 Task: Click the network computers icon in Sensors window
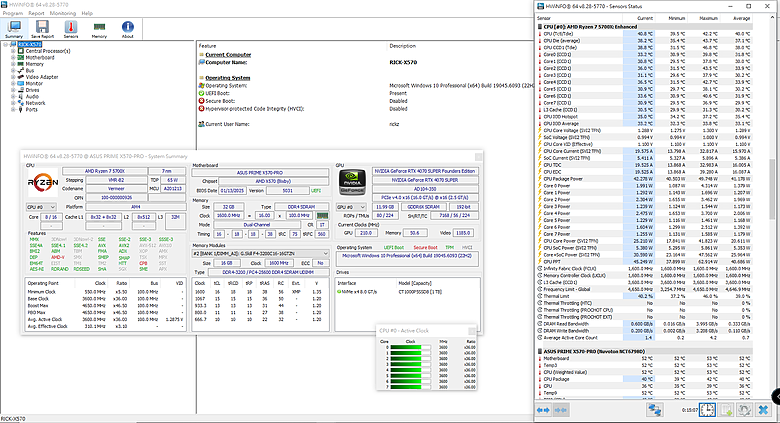pos(655,410)
